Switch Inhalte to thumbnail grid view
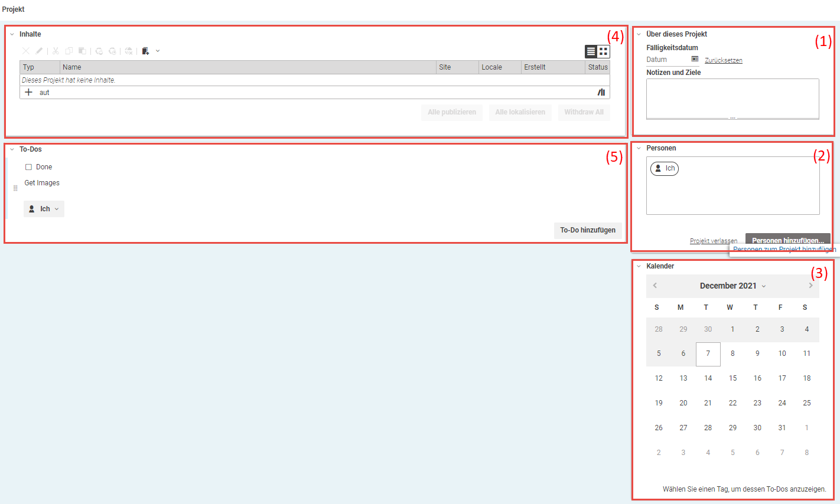840x504 pixels. [x=603, y=52]
